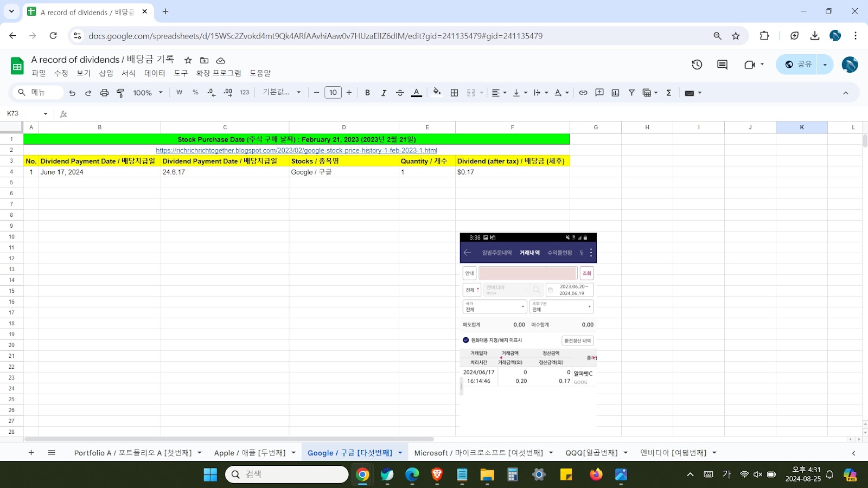The width and height of the screenshot is (868, 488).
Task: Switch to Portfolio A sheet tab
Action: (133, 453)
